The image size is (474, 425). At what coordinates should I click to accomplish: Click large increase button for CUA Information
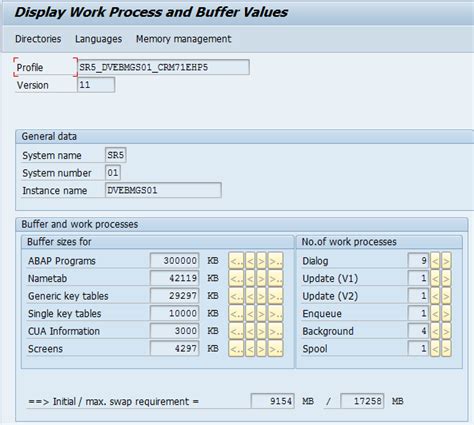pyautogui.click(x=276, y=331)
